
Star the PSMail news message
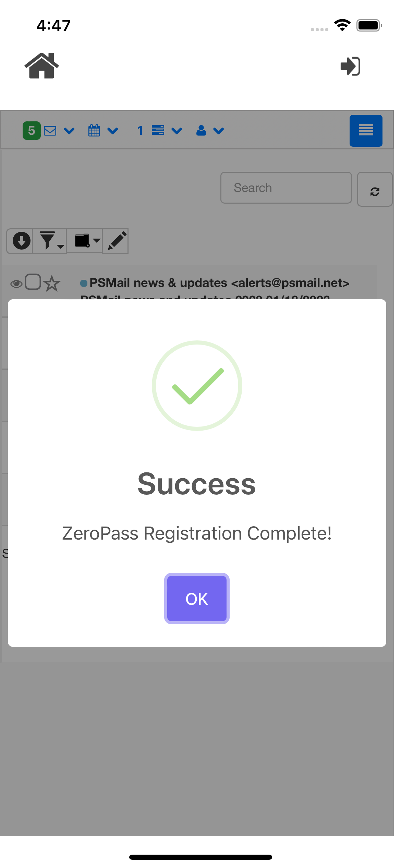click(51, 284)
